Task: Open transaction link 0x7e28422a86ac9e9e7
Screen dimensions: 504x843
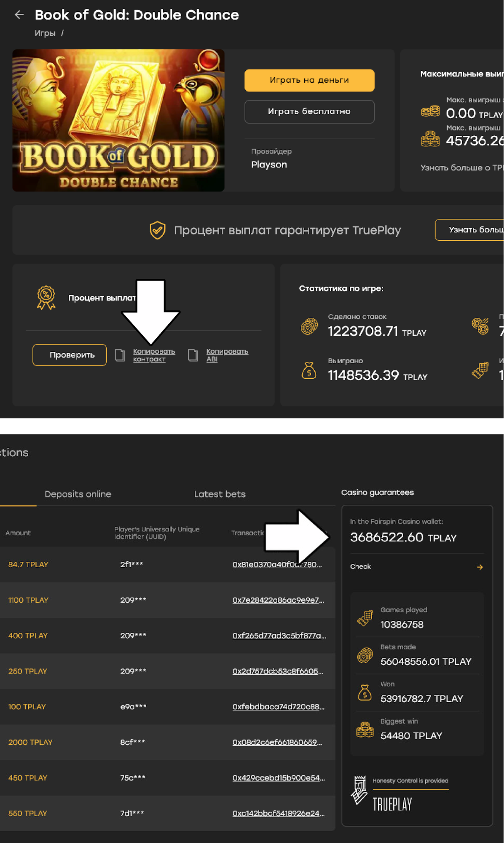Action: tap(279, 600)
